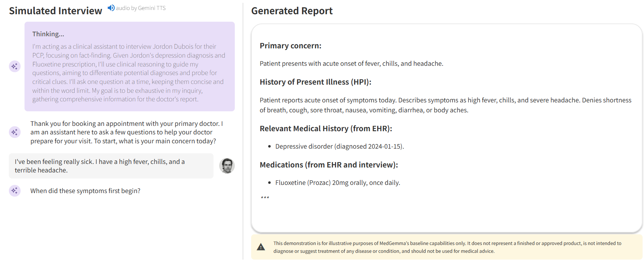The image size is (644, 261).
Task: Click the sparkle icon beside the Thinking block
Action: (x=15, y=66)
